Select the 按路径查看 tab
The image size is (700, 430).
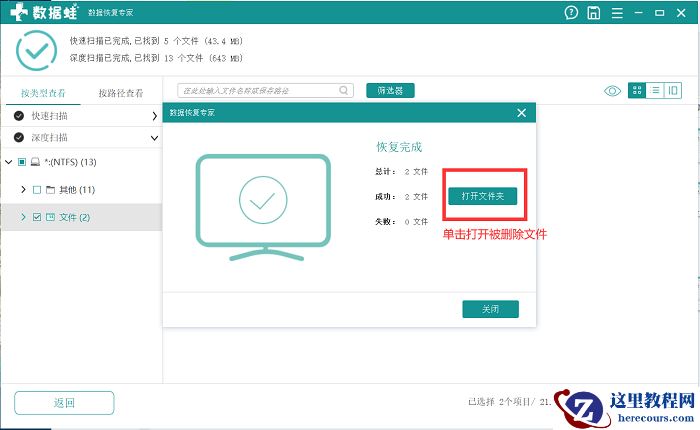click(121, 93)
